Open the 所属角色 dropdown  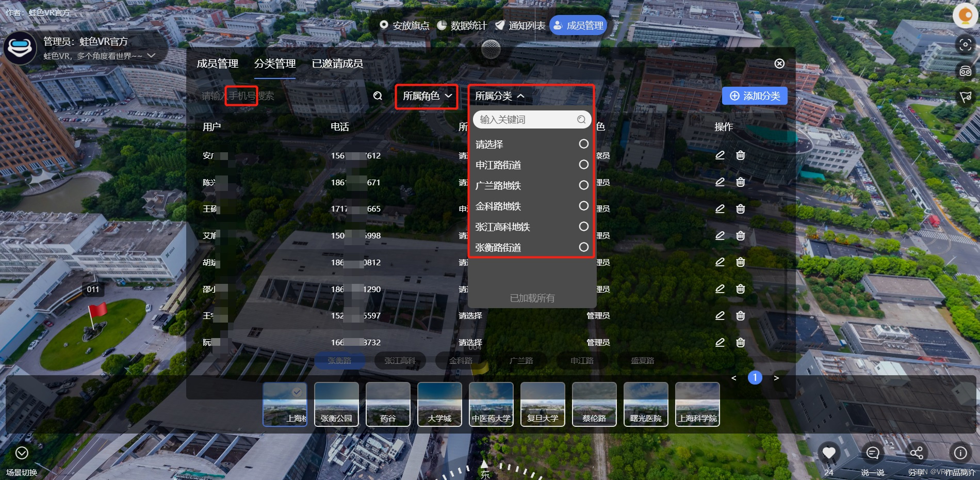427,96
